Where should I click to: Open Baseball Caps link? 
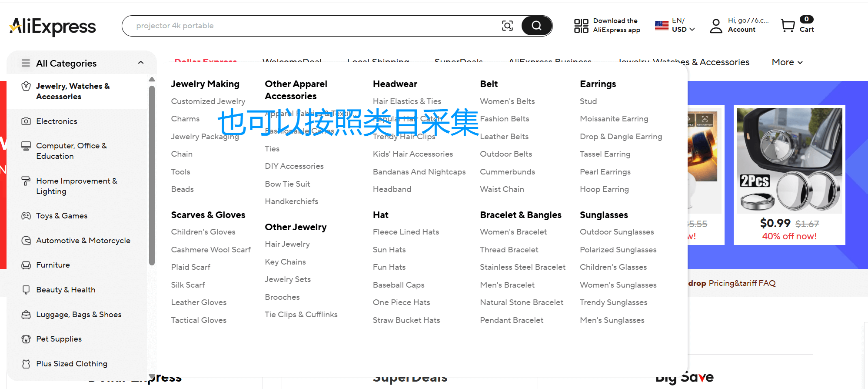pyautogui.click(x=399, y=285)
